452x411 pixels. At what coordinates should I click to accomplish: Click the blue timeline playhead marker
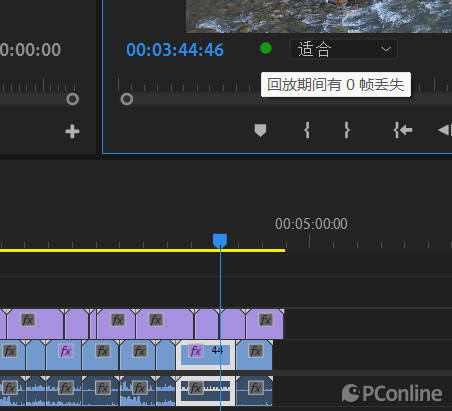point(220,240)
